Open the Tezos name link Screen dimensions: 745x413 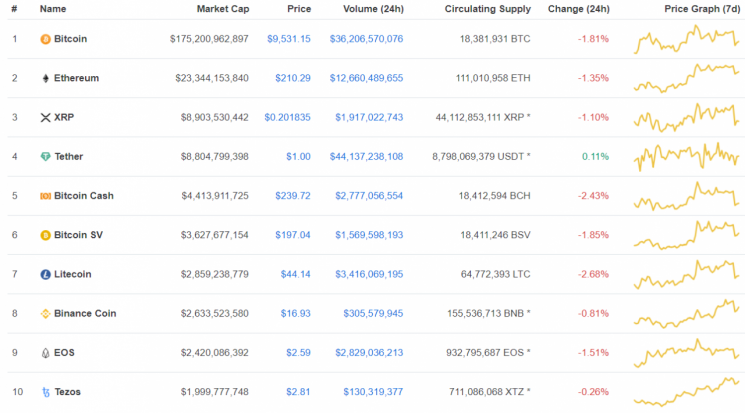coord(67,392)
